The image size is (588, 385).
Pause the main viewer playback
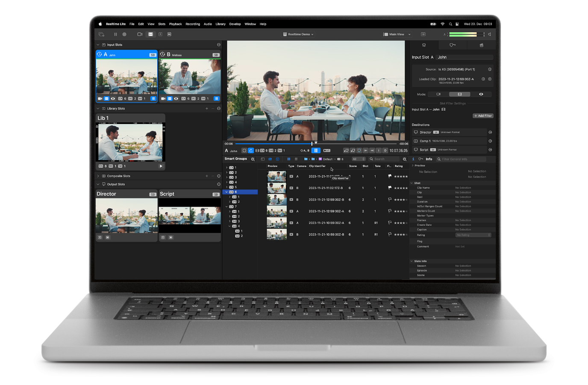pyautogui.click(x=316, y=151)
